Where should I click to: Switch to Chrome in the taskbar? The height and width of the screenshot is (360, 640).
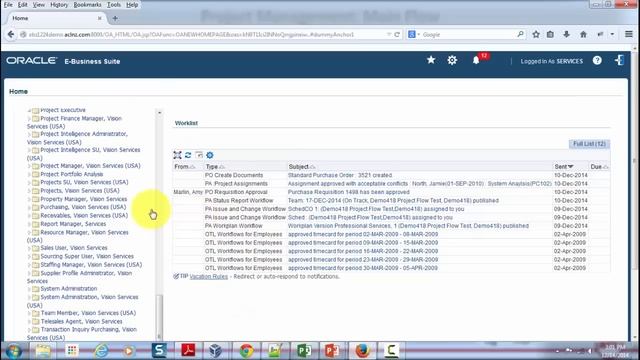[x=246, y=351]
